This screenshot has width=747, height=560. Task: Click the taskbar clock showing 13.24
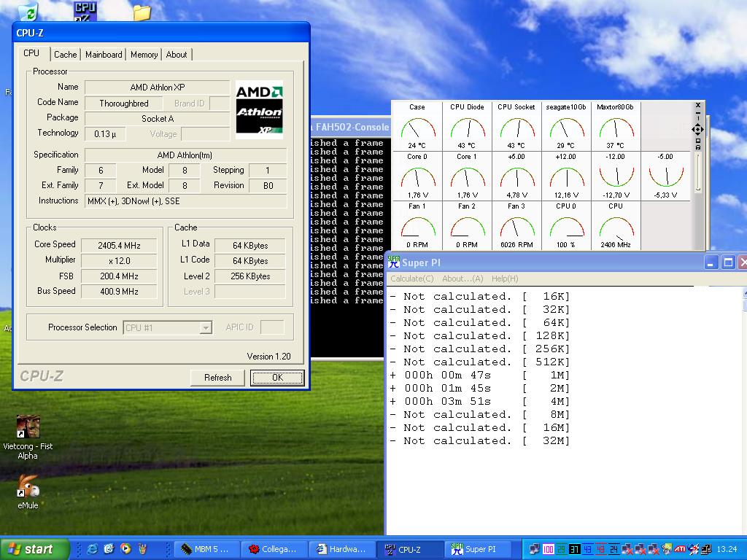727,549
